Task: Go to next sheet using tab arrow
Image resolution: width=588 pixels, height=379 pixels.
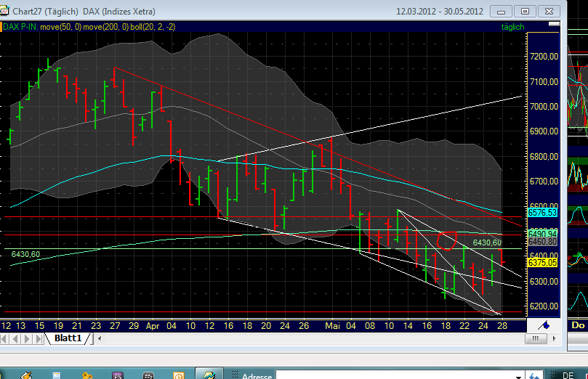Action: click(x=27, y=339)
